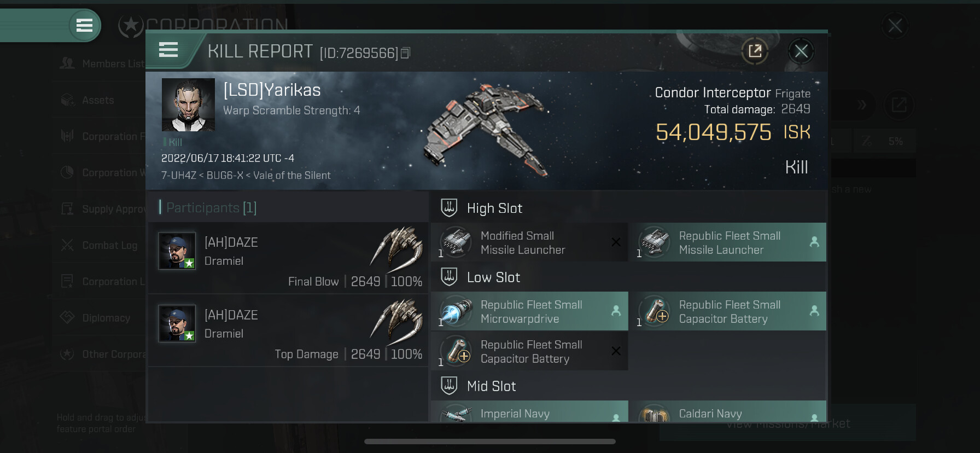980x453 pixels.
Task: Select the Caldari Navy mid slot module
Action: 728,411
